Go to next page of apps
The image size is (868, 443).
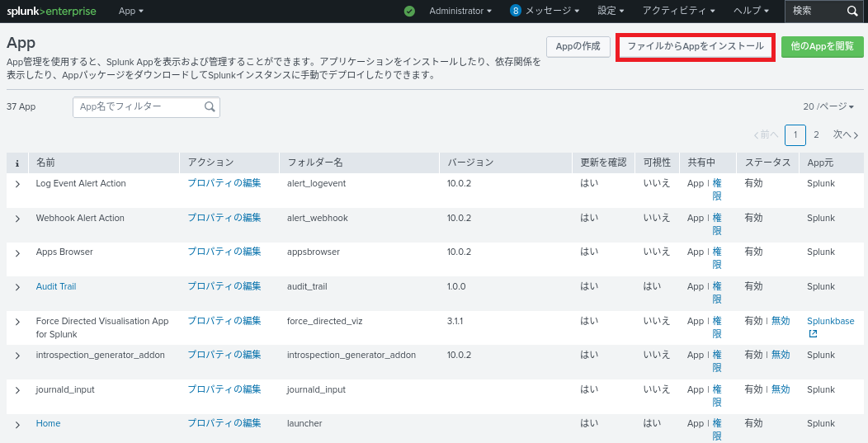point(846,134)
